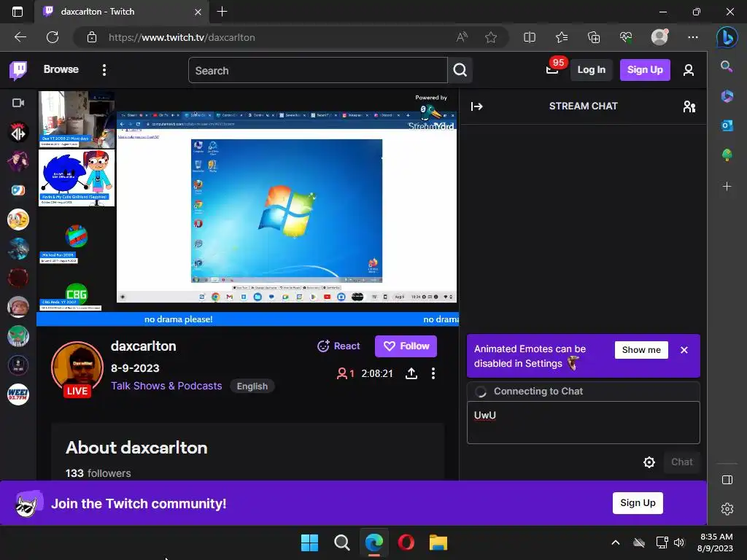
Task: Click the daxcarlton channel name
Action: tap(144, 346)
